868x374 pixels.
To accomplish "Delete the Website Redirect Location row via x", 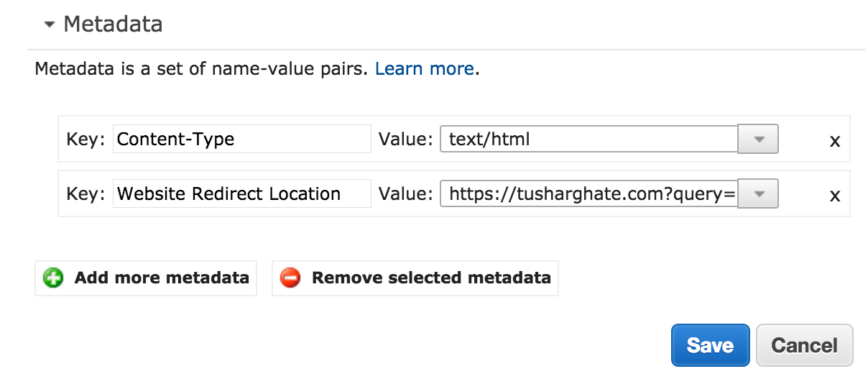I will click(834, 196).
